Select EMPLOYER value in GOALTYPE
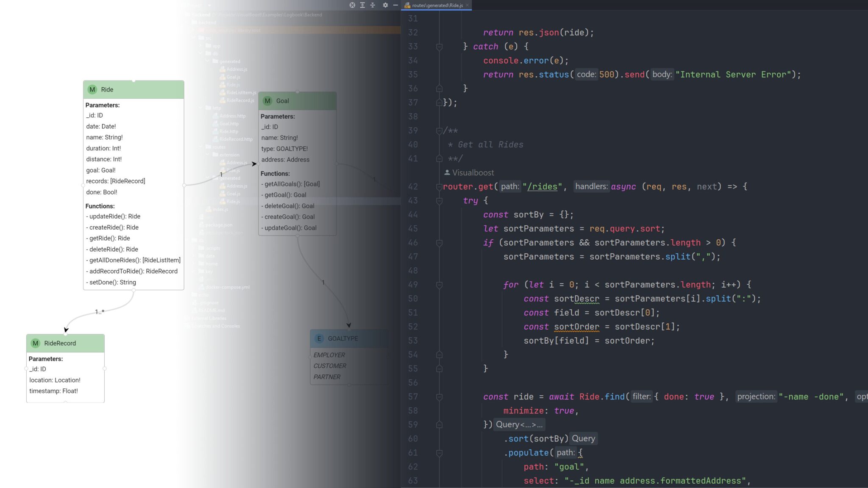The height and width of the screenshot is (488, 868). (329, 355)
